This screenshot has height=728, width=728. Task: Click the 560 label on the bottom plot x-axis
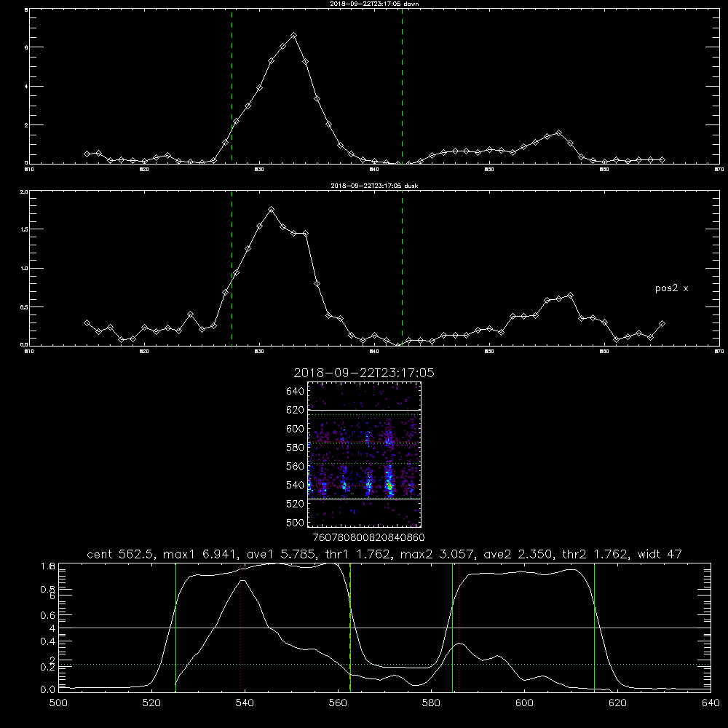coord(338,703)
